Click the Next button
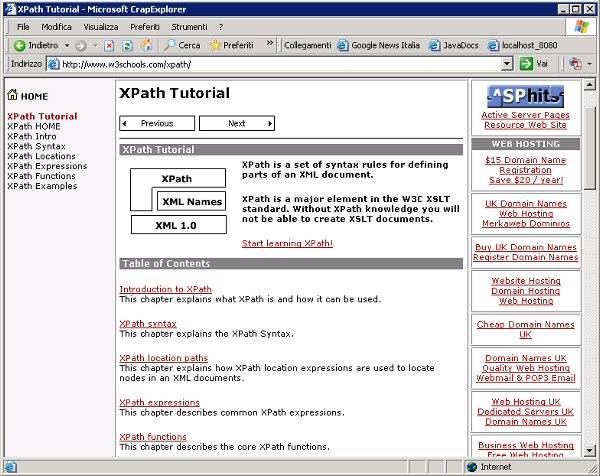 click(x=237, y=123)
